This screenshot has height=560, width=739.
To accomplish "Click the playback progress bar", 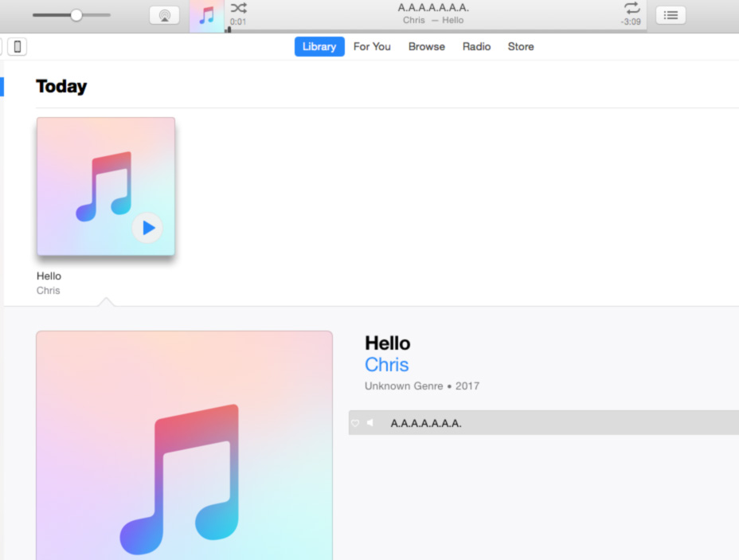I will [436, 30].
